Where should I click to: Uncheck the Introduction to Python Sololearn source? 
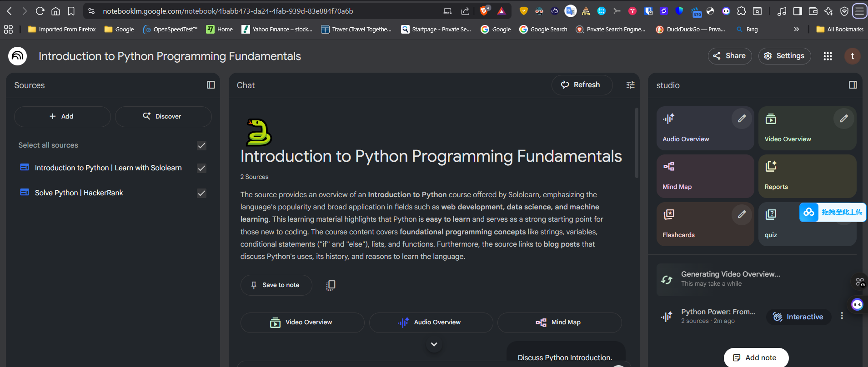pyautogui.click(x=201, y=168)
